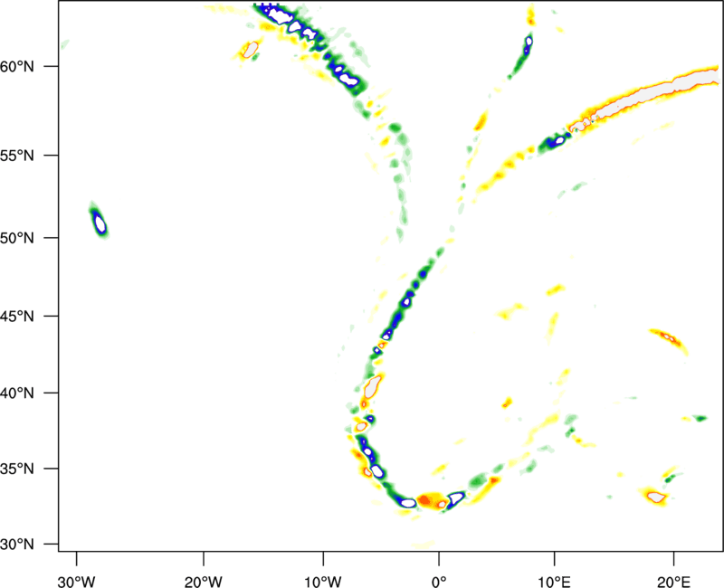Select the 20°E longitude label
Image resolution: width=724 pixels, height=588 pixels.
click(673, 582)
